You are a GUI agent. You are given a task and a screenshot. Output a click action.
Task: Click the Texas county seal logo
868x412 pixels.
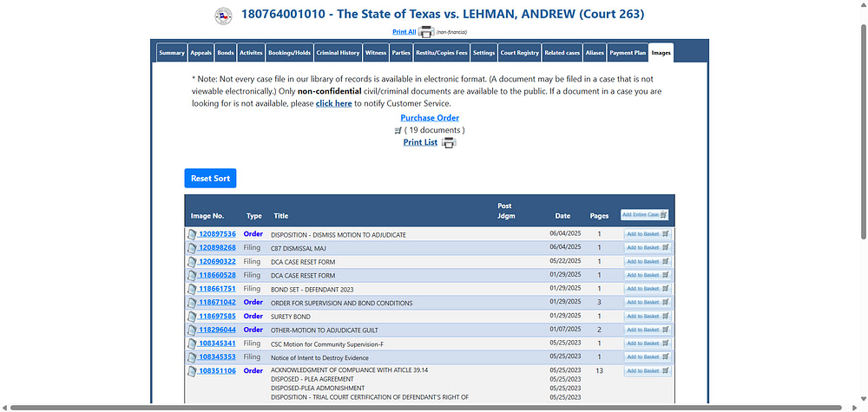point(223,16)
